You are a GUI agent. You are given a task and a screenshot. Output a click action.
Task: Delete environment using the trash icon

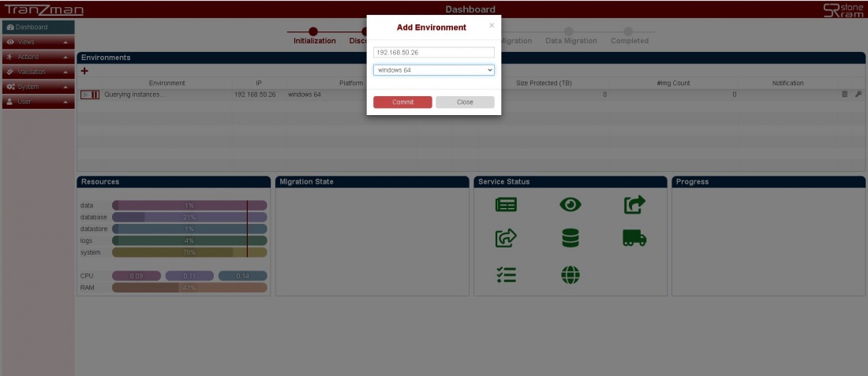(x=844, y=95)
